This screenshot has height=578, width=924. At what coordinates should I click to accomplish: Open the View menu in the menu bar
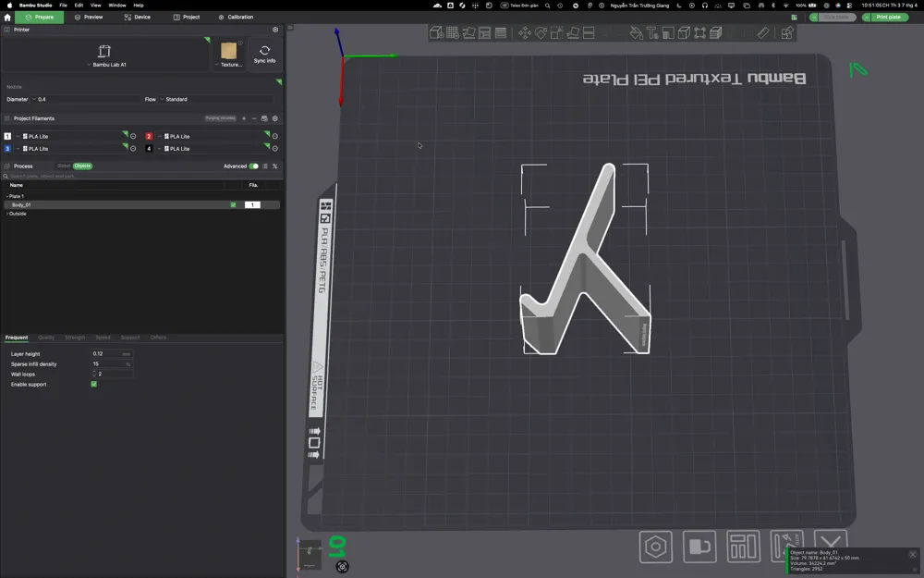(95, 4)
